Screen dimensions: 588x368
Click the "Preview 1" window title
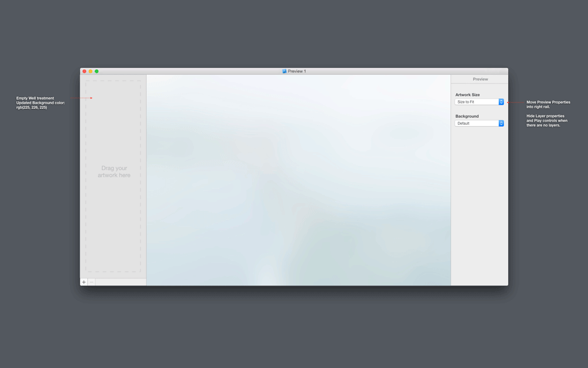pyautogui.click(x=297, y=71)
